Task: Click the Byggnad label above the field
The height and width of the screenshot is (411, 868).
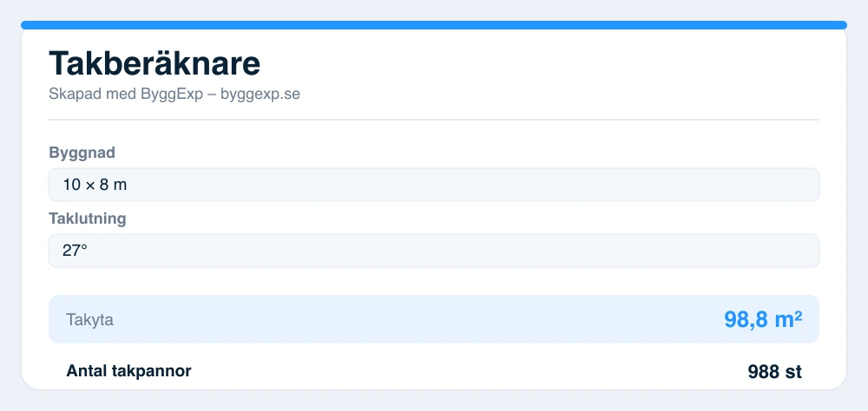Action: coord(82,153)
